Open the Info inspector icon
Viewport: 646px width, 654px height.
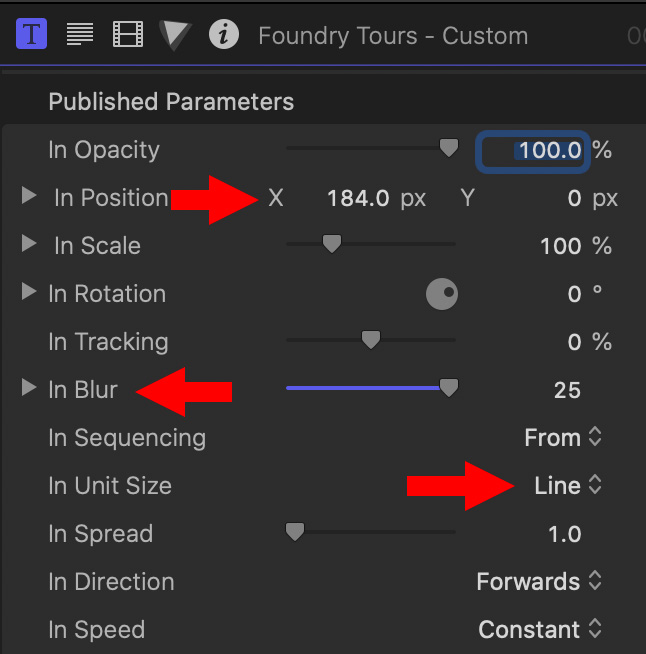(224, 34)
